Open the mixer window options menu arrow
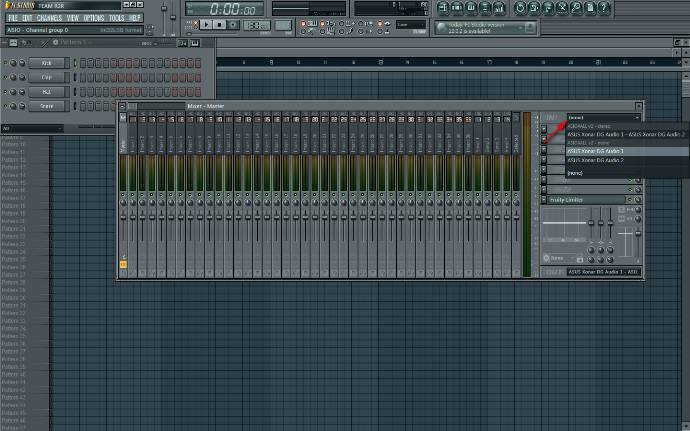 point(122,106)
